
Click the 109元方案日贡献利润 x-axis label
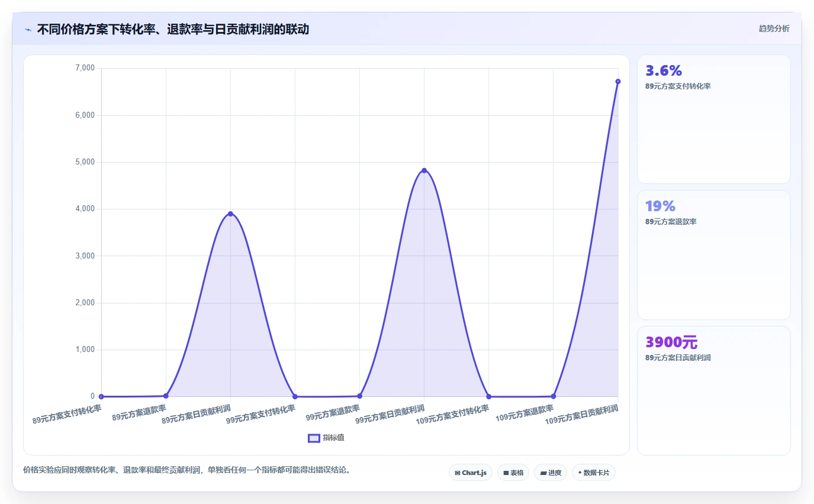point(582,414)
